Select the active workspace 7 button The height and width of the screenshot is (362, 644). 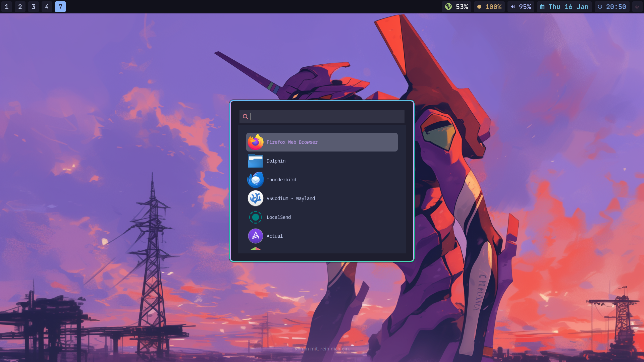click(60, 7)
